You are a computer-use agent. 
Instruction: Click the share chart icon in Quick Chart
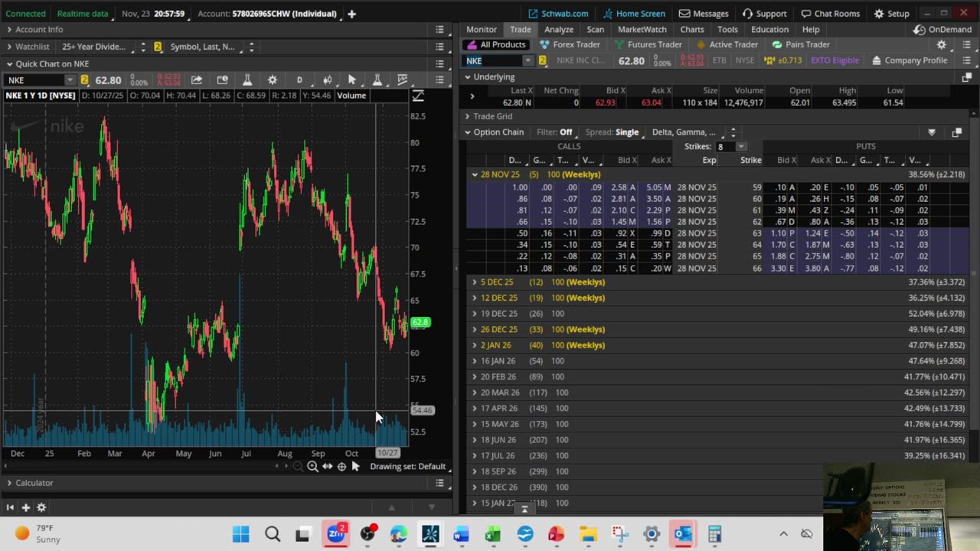point(197,80)
